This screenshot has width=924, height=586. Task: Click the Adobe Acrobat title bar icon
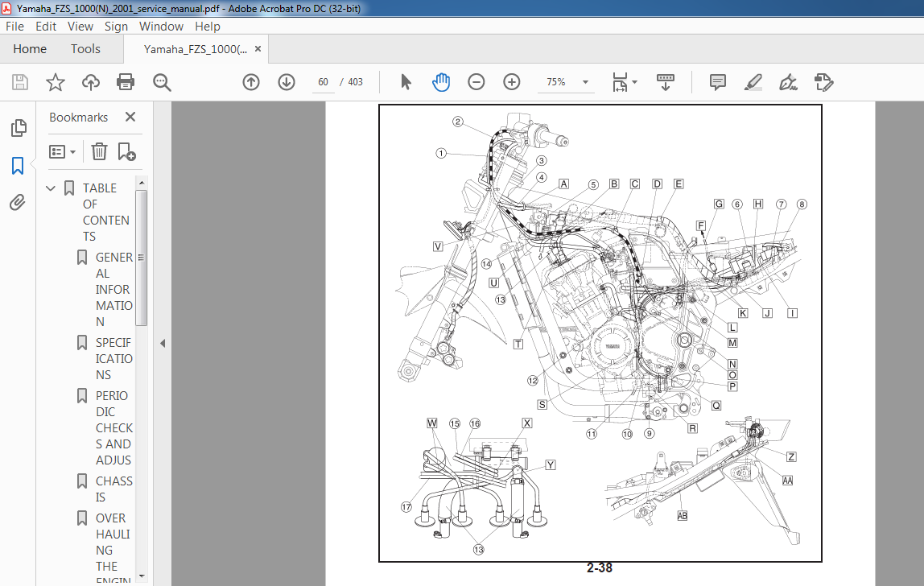point(6,8)
